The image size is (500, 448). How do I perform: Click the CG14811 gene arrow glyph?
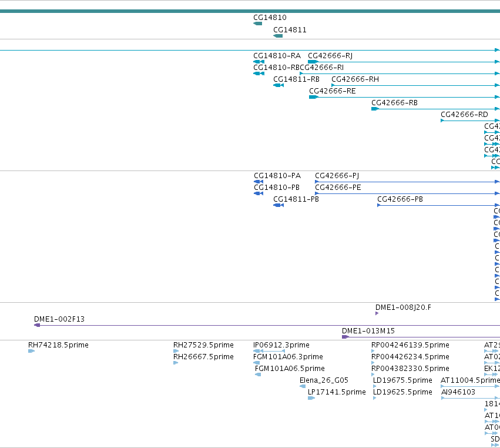point(278,36)
